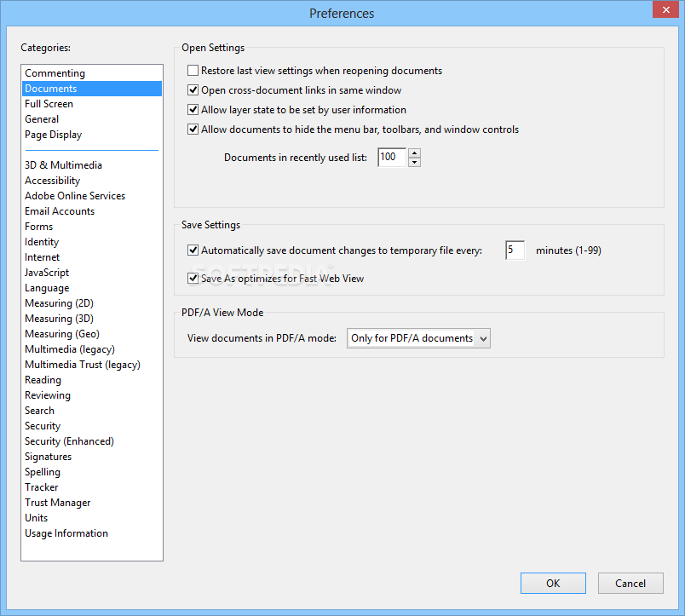Select the Security category
Image resolution: width=685 pixels, height=616 pixels.
click(x=92, y=425)
